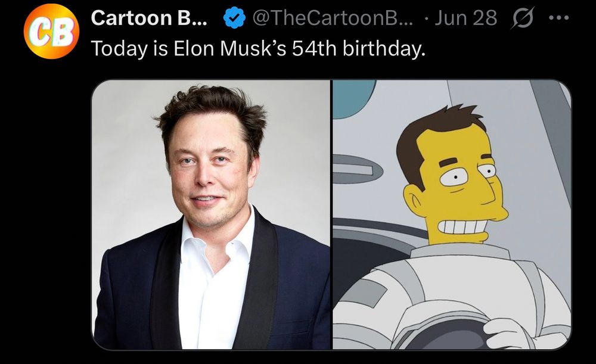The height and width of the screenshot is (364, 596).
Task: Click "Today is" at start of tweet
Action: [129, 49]
